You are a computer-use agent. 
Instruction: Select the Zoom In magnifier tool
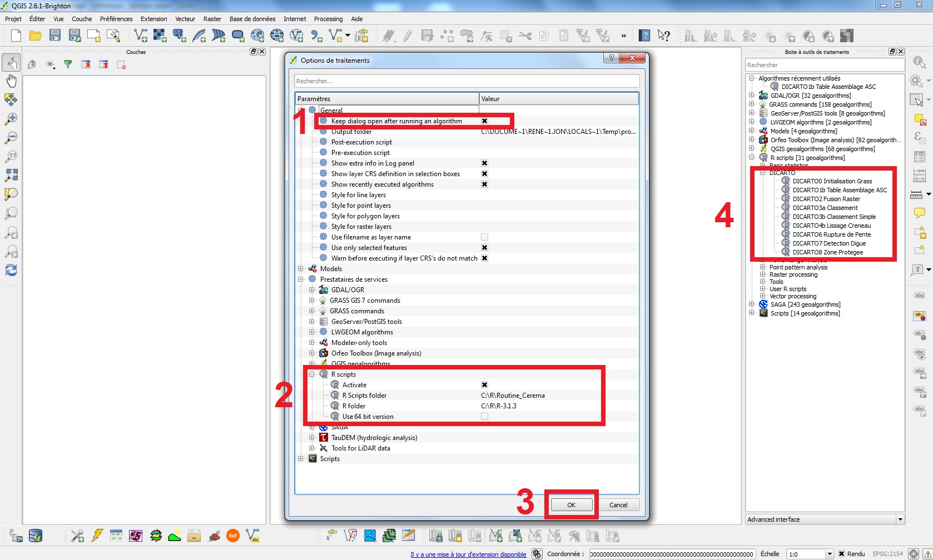click(x=11, y=119)
